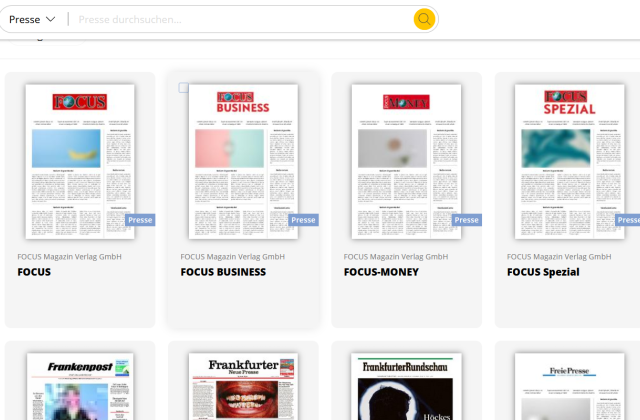The width and height of the screenshot is (640, 420).
Task: Open the FOCUS magazine cover thumbnail
Action: pyautogui.click(x=80, y=162)
